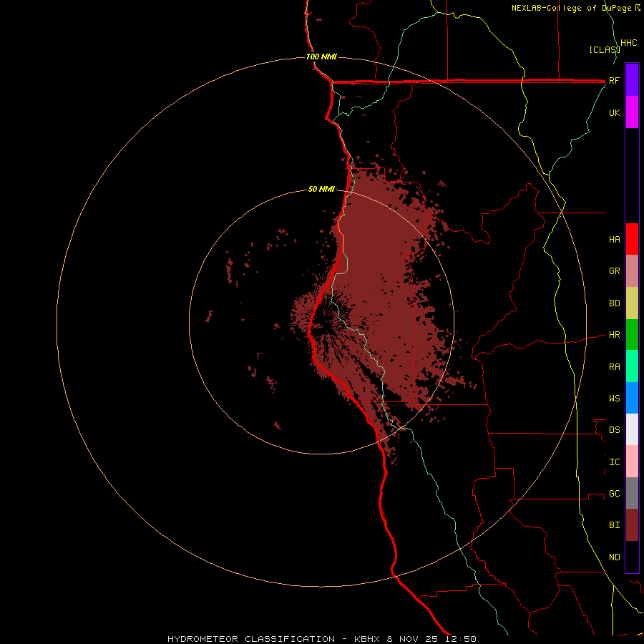
Task: Pick the HR green legend swatch
Action: coord(632,335)
